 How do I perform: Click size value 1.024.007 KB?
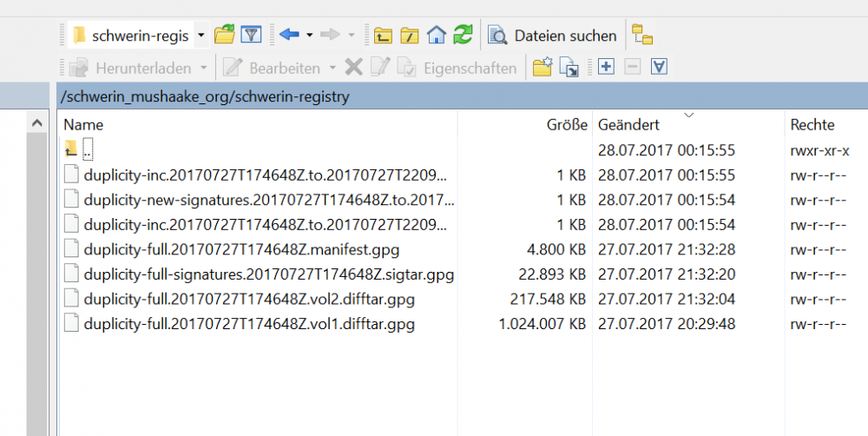tap(542, 324)
